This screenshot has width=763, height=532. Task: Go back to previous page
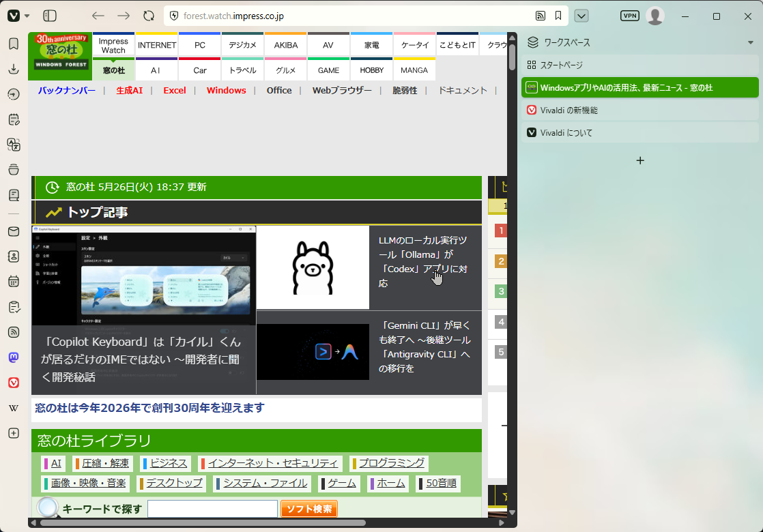98,16
